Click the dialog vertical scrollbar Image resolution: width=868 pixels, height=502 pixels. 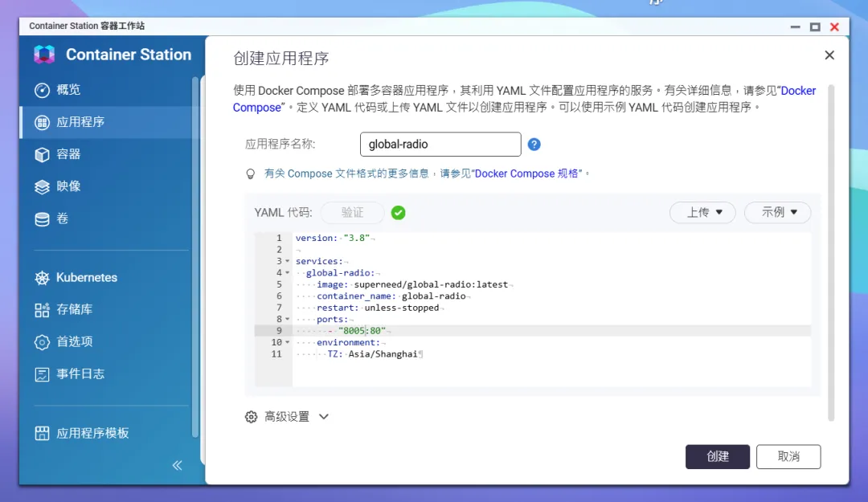(831, 253)
